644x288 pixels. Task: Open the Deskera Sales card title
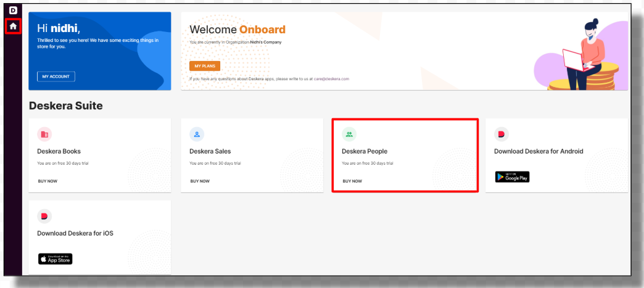pos(210,152)
